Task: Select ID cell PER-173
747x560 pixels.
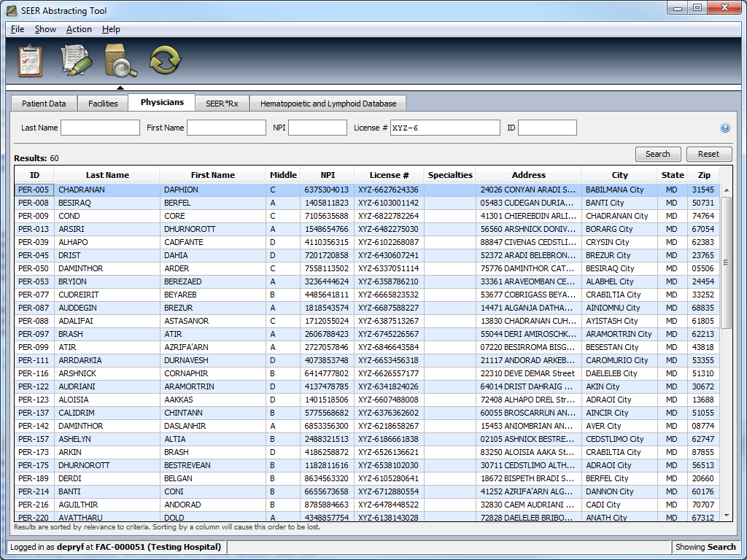Action: coord(34,452)
